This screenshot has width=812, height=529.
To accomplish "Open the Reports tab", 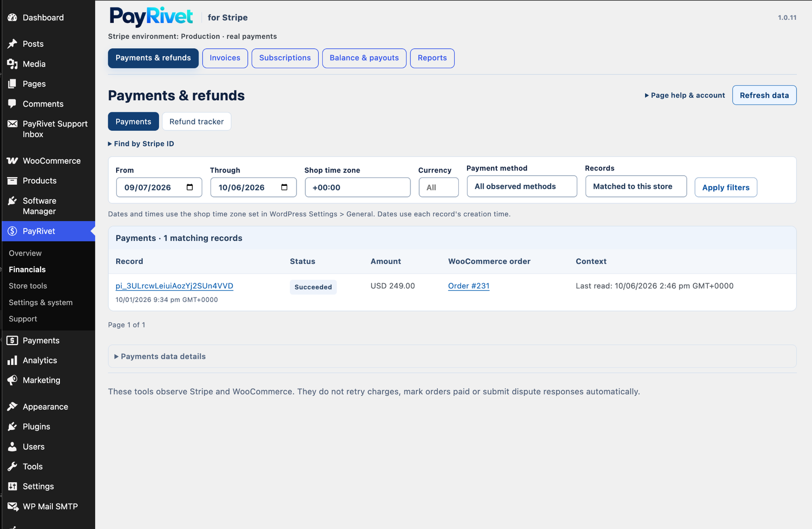I will point(432,58).
